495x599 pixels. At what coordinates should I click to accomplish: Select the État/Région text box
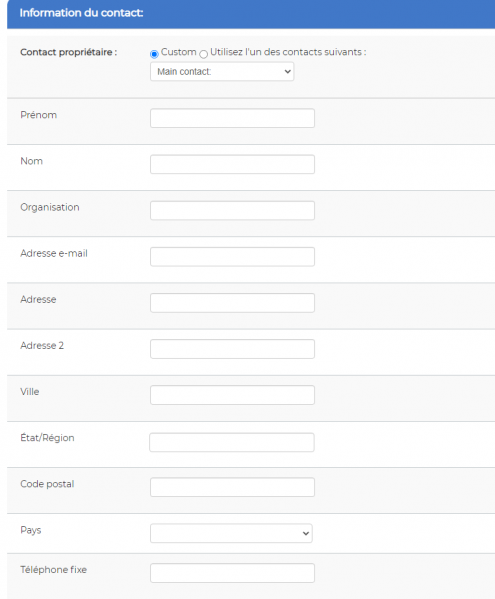tap(232, 442)
